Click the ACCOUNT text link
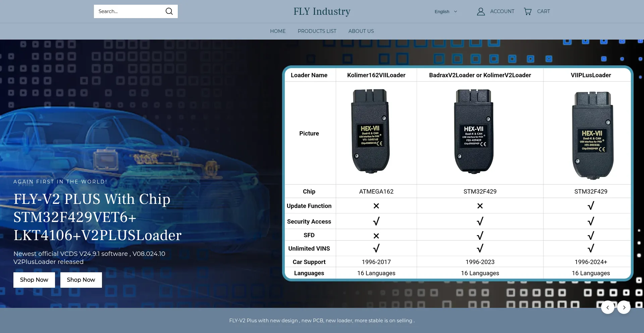This screenshot has width=644, height=333. pyautogui.click(x=502, y=11)
